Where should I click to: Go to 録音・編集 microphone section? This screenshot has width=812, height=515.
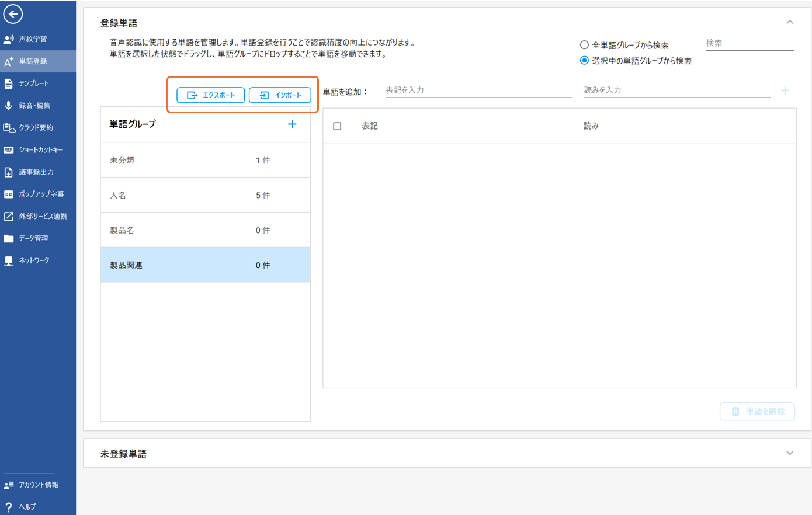click(34, 106)
